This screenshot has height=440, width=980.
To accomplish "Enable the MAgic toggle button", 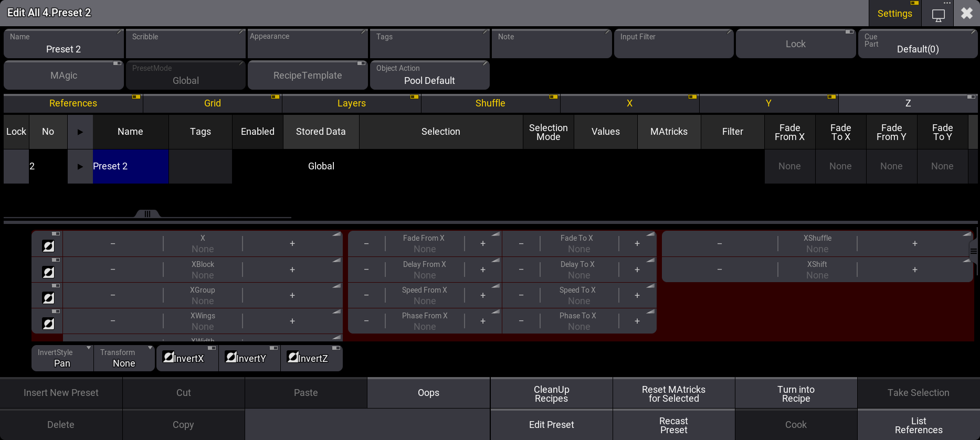I will point(64,76).
